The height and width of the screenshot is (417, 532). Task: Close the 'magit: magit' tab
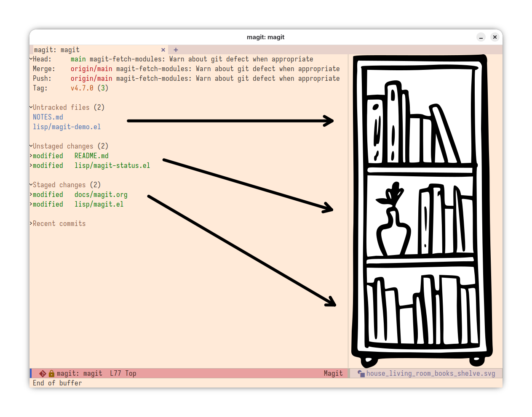(163, 50)
